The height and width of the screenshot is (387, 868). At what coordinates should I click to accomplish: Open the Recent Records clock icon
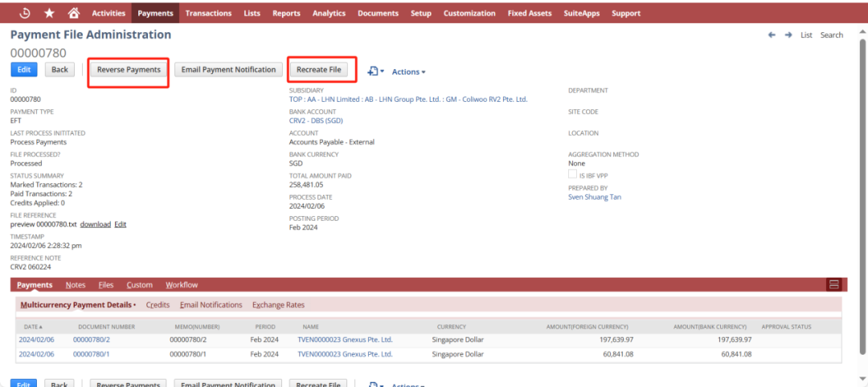[x=24, y=13]
